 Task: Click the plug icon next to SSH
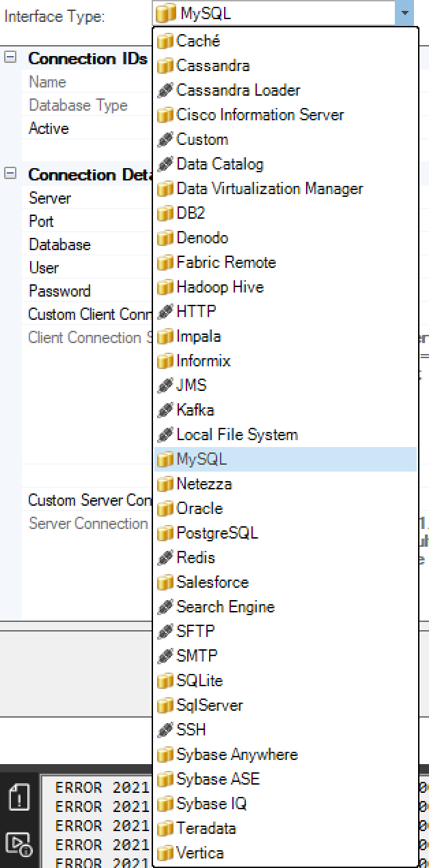click(165, 730)
